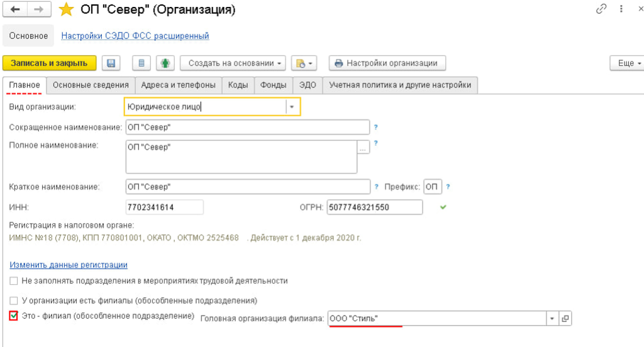The width and height of the screenshot is (644, 347).
Task: Click ellipsis button beside Полное наименование
Action: [x=364, y=148]
